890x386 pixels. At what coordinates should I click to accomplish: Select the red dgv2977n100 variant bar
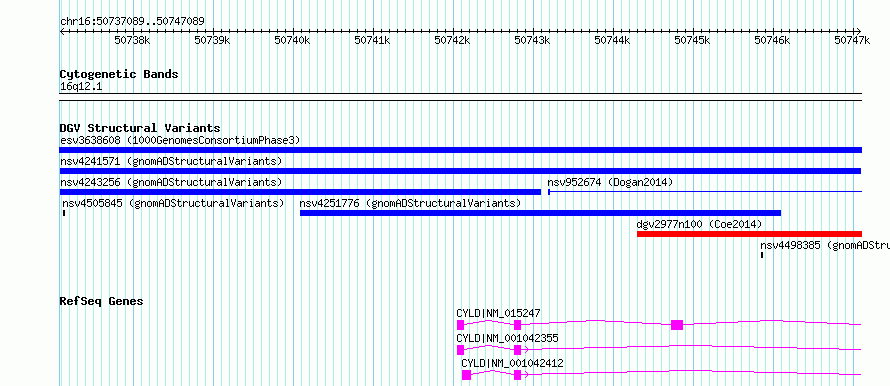[749, 234]
